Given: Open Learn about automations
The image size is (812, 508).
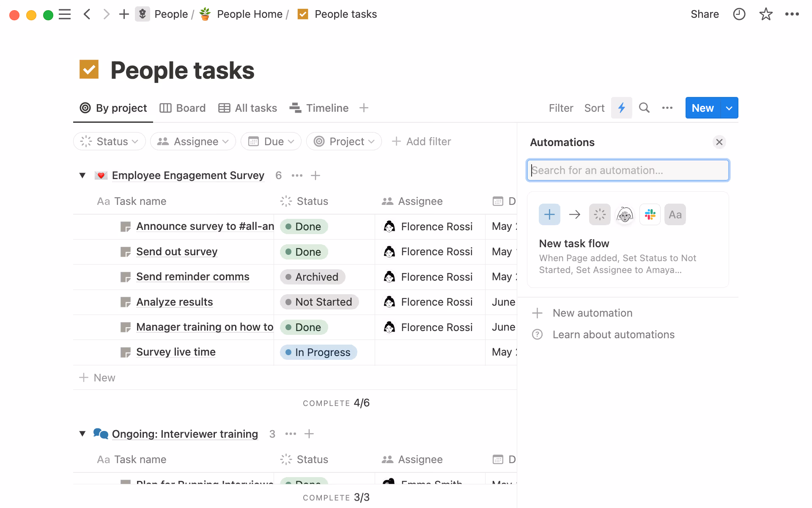Looking at the screenshot, I should pos(614,334).
